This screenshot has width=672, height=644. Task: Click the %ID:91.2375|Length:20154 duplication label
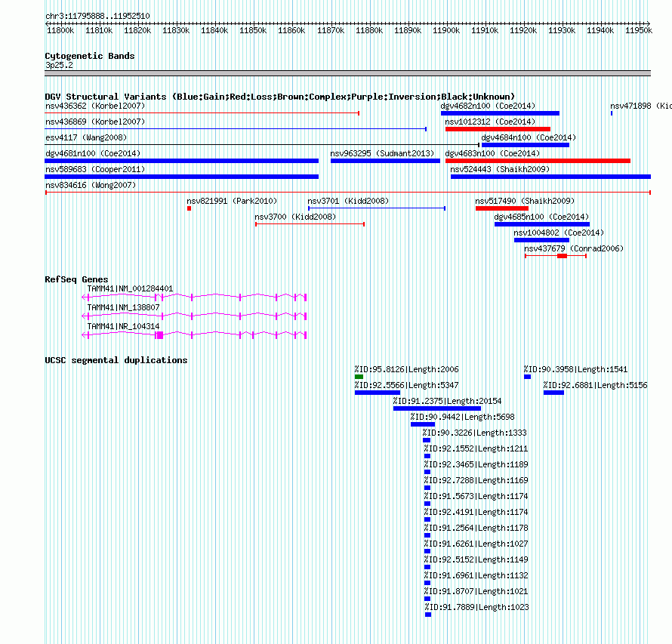tap(447, 401)
